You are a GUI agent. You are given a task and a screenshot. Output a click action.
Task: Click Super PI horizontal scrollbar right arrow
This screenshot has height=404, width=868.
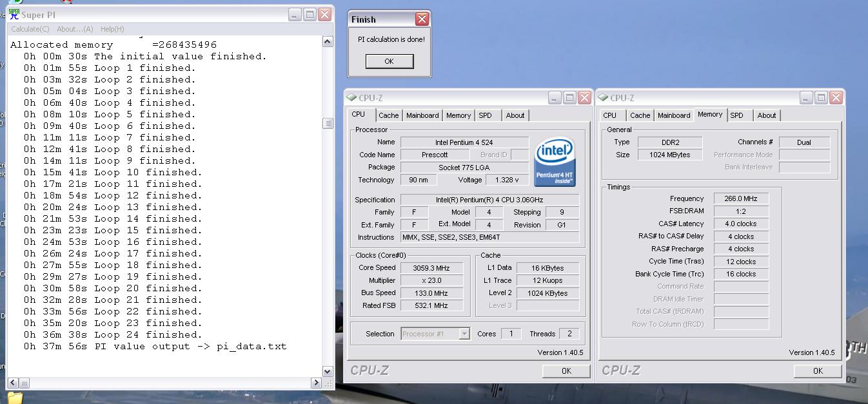[317, 383]
